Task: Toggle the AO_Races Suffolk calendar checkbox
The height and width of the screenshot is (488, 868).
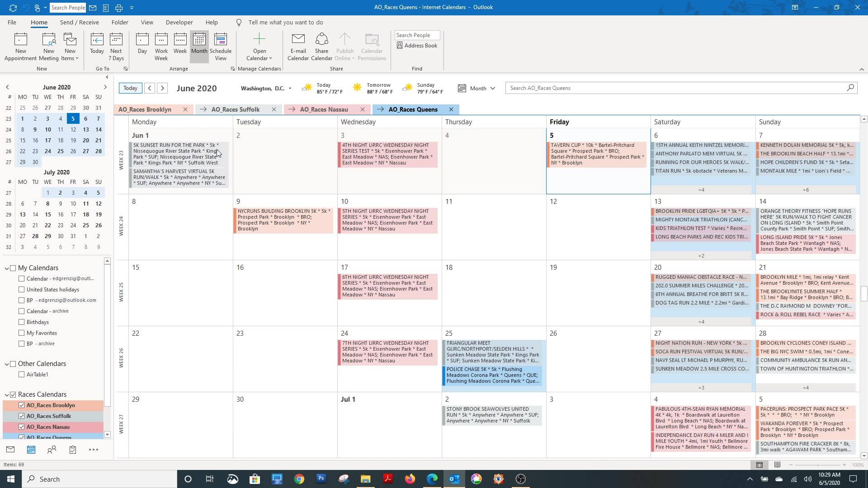Action: pos(21,416)
